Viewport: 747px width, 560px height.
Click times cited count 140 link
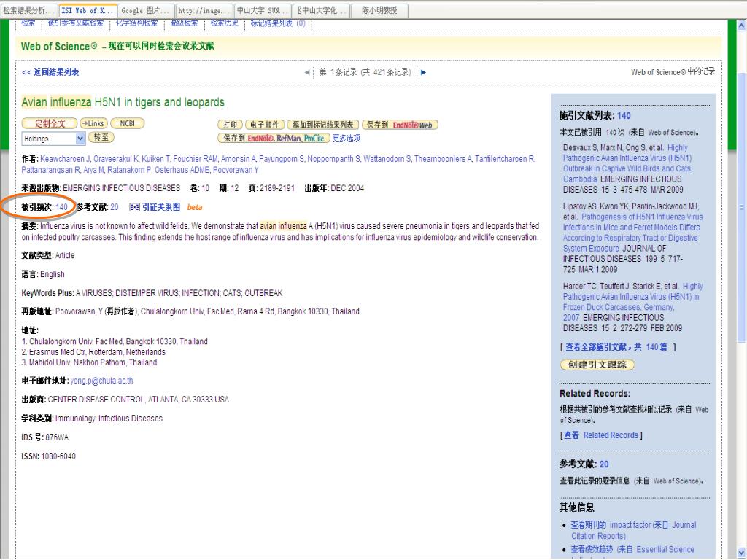[61, 206]
